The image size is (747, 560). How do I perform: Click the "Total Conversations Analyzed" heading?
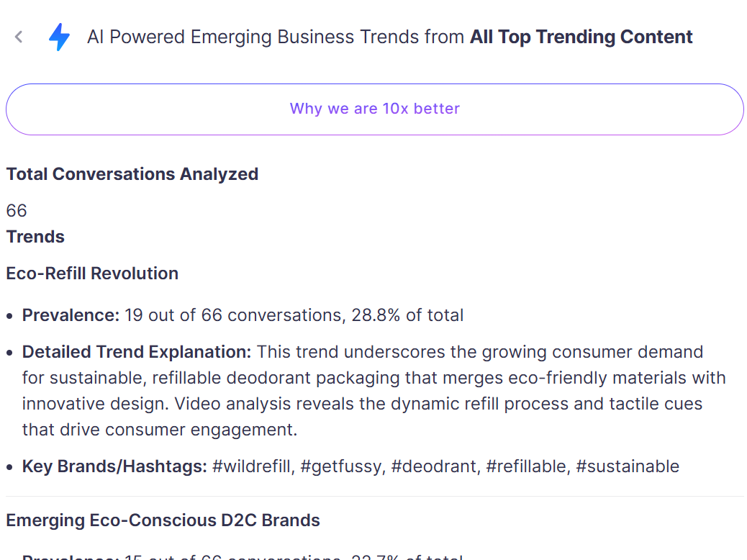tap(132, 174)
